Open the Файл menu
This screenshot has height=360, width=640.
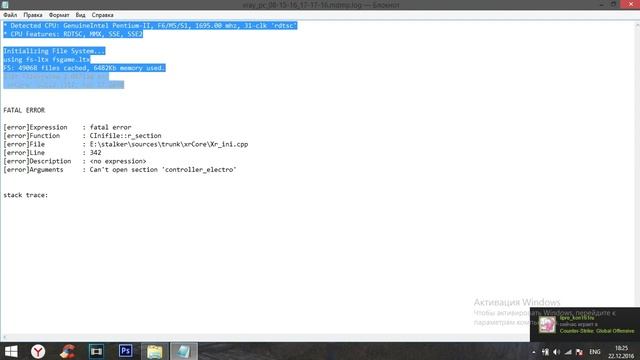pos(10,15)
